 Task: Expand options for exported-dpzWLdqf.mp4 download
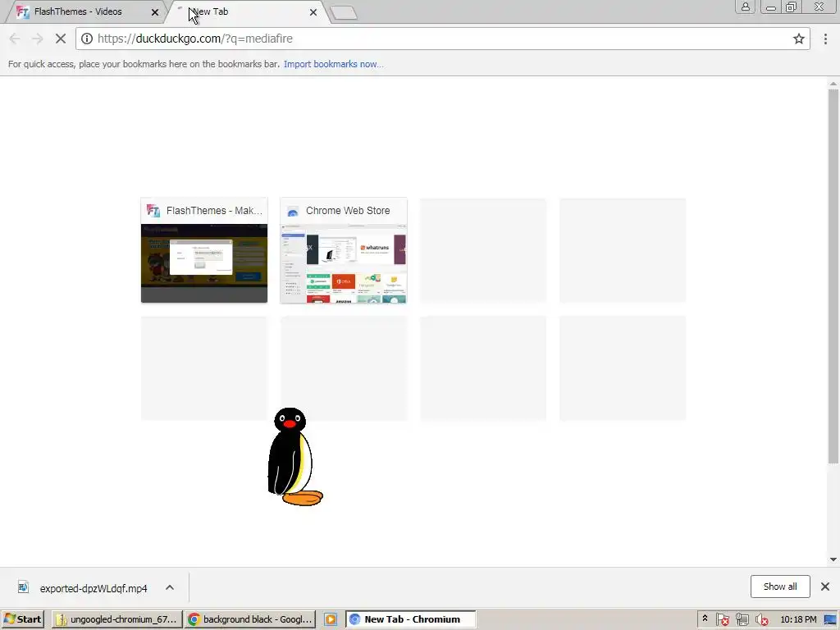coord(170,587)
